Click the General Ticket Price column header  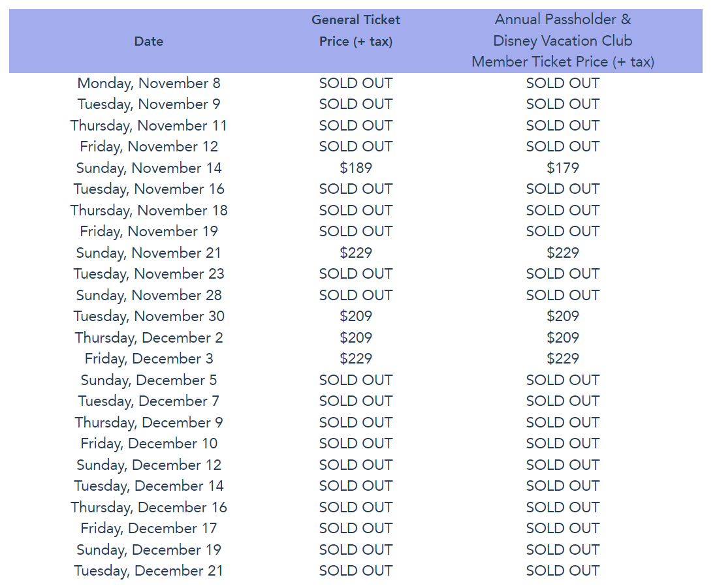356,31
